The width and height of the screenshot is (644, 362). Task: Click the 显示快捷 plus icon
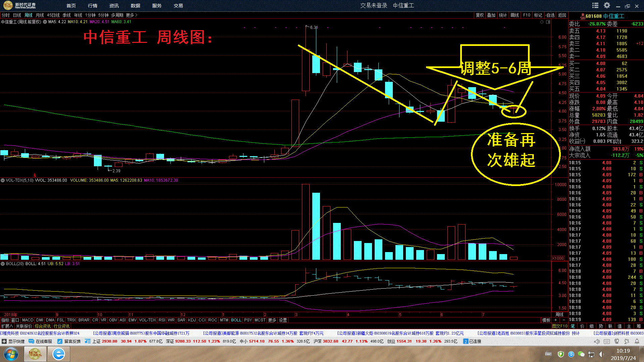click(x=4, y=341)
